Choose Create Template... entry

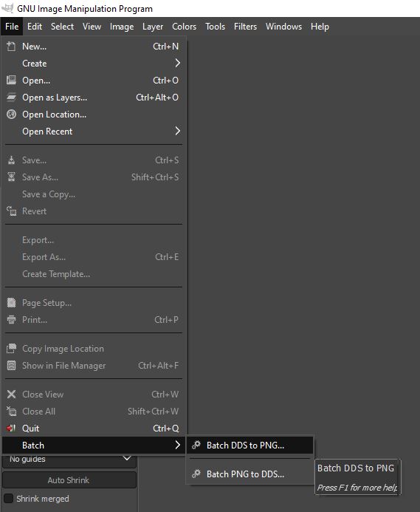coord(94,274)
